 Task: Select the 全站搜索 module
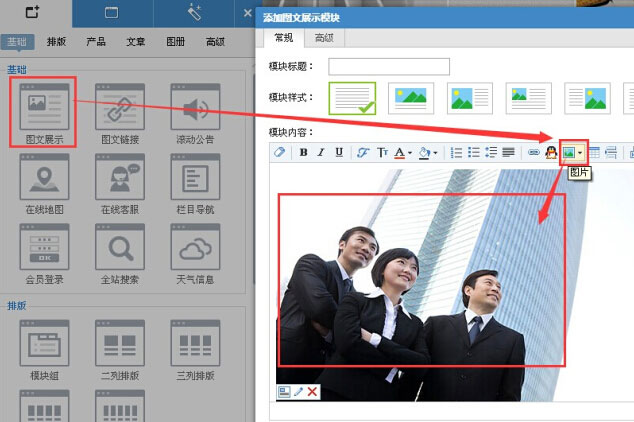(120, 254)
